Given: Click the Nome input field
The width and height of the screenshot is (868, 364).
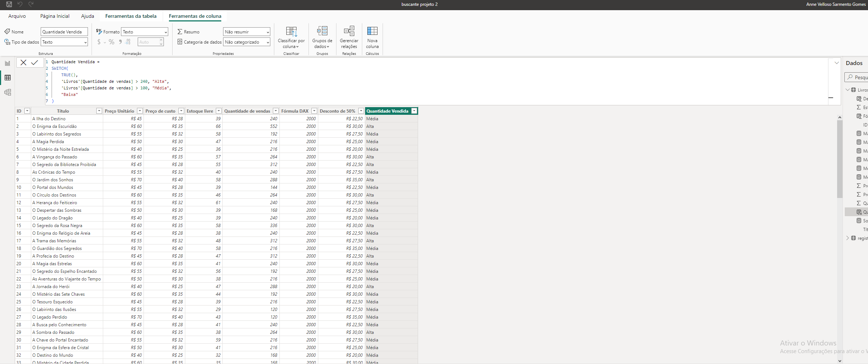Looking at the screenshot, I should point(64,32).
